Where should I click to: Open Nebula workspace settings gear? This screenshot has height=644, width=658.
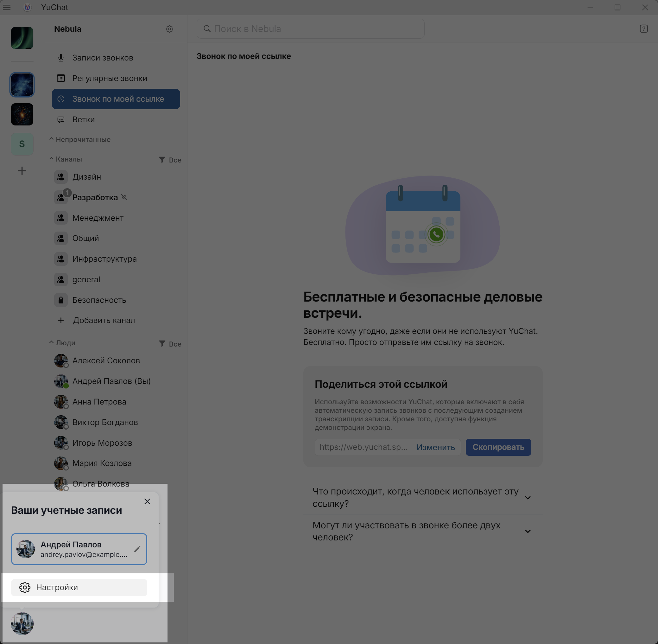coord(169,29)
